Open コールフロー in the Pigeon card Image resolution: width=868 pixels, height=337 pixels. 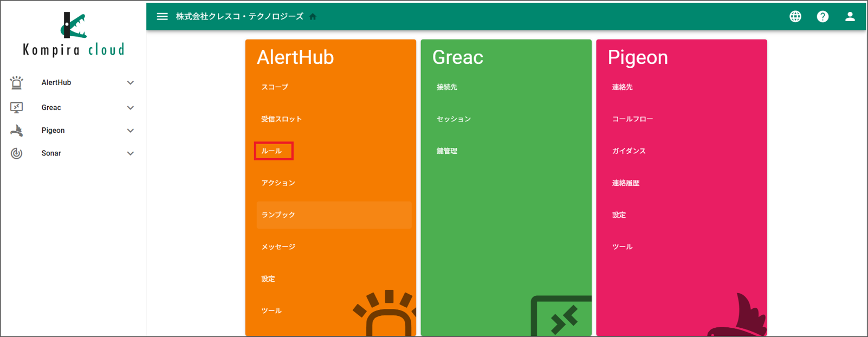pyautogui.click(x=632, y=119)
